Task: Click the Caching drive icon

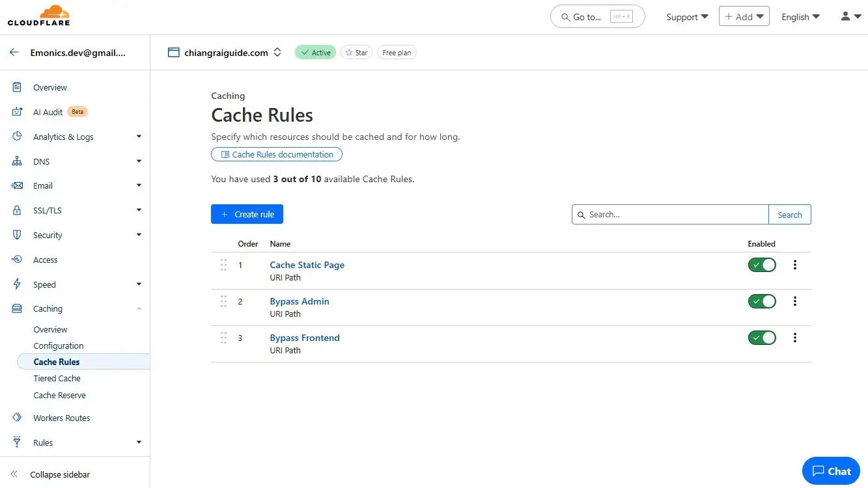Action: (18, 308)
